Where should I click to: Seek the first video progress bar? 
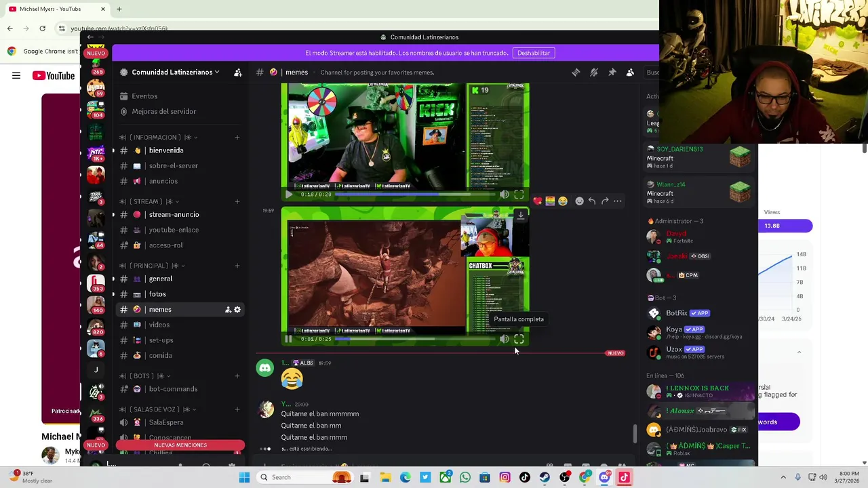point(415,195)
